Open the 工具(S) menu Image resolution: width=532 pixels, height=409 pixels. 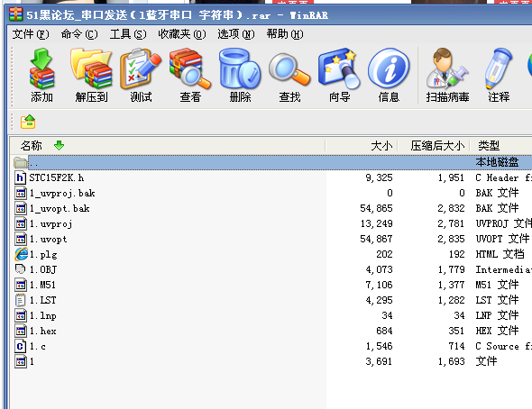point(128,34)
